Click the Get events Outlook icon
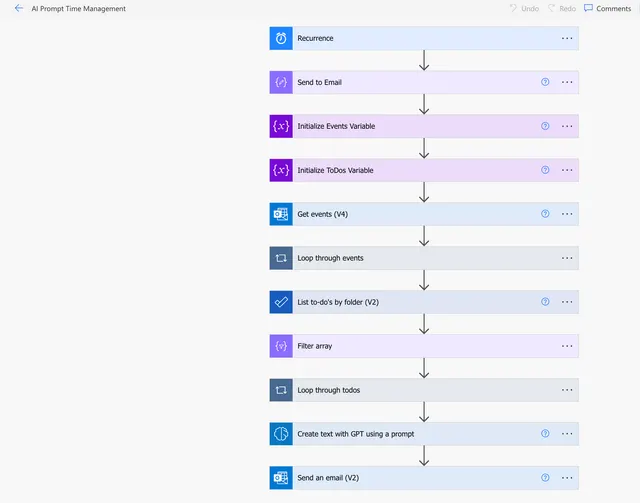The width and height of the screenshot is (640, 503). tap(281, 214)
